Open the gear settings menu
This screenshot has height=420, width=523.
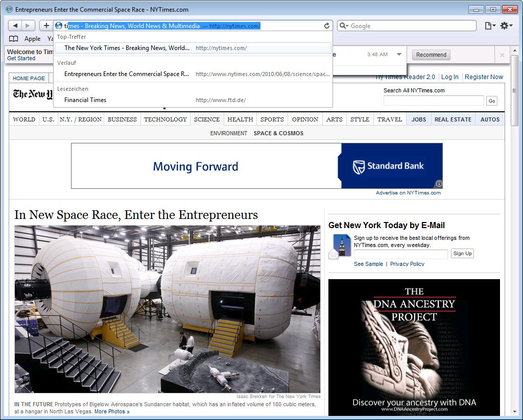[x=505, y=26]
